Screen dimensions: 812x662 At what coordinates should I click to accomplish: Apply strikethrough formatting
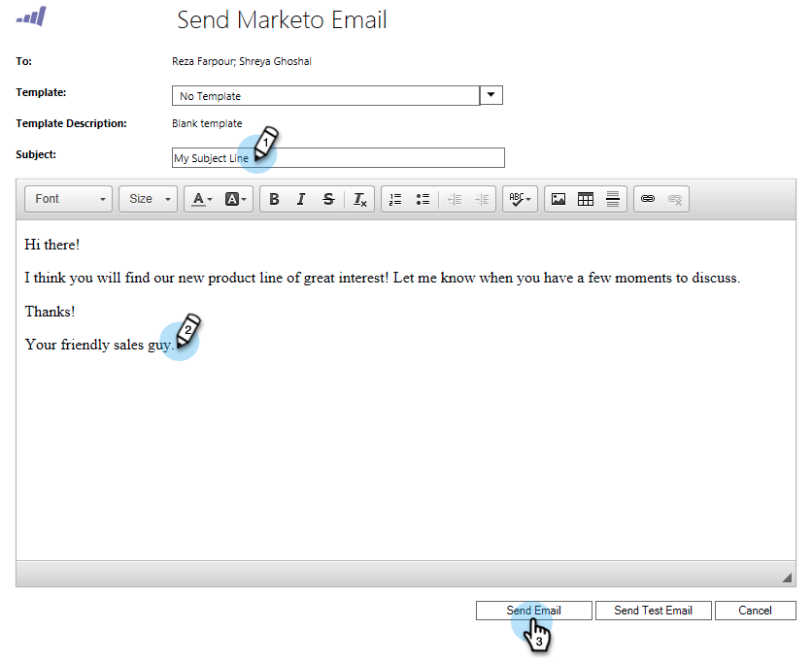(328, 199)
